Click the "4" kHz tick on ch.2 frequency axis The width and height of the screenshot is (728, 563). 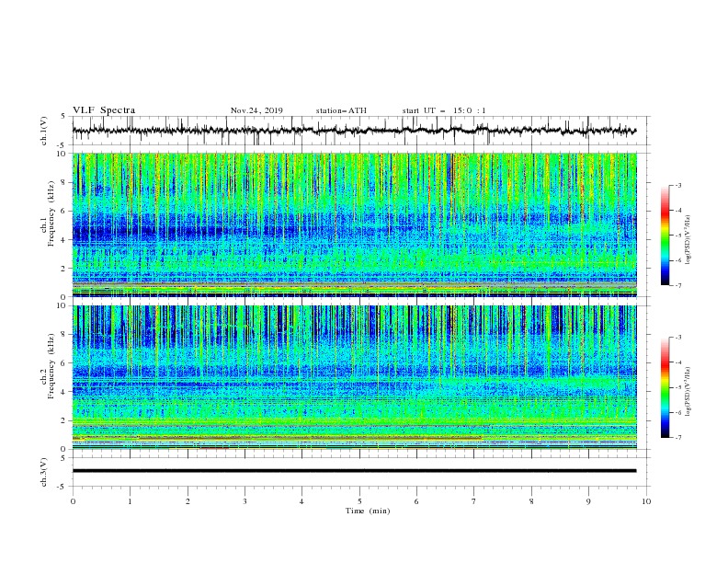pos(64,392)
